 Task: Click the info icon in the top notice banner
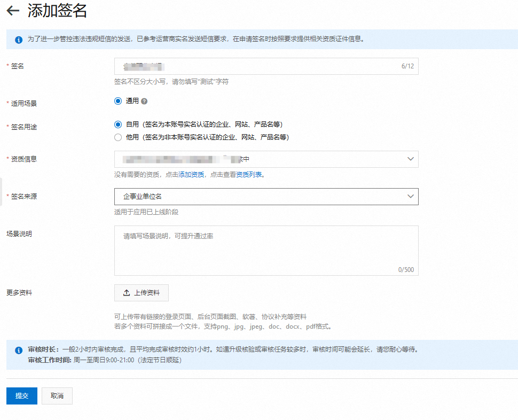point(19,40)
